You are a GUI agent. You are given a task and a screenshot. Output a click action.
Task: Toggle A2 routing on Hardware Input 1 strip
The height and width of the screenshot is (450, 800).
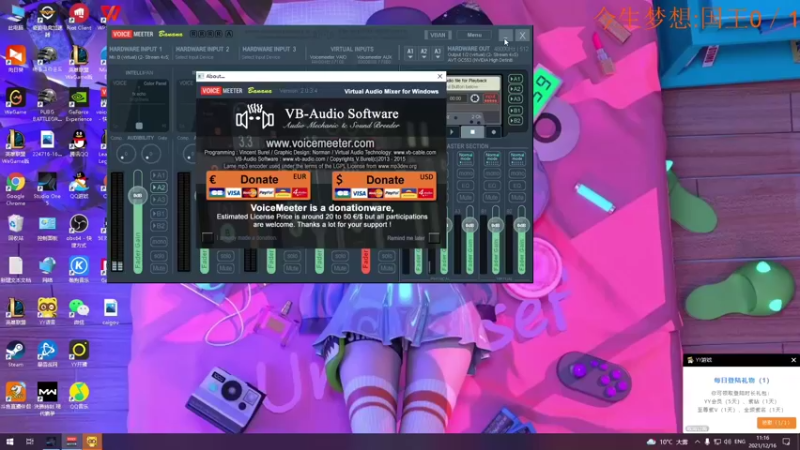click(x=159, y=187)
